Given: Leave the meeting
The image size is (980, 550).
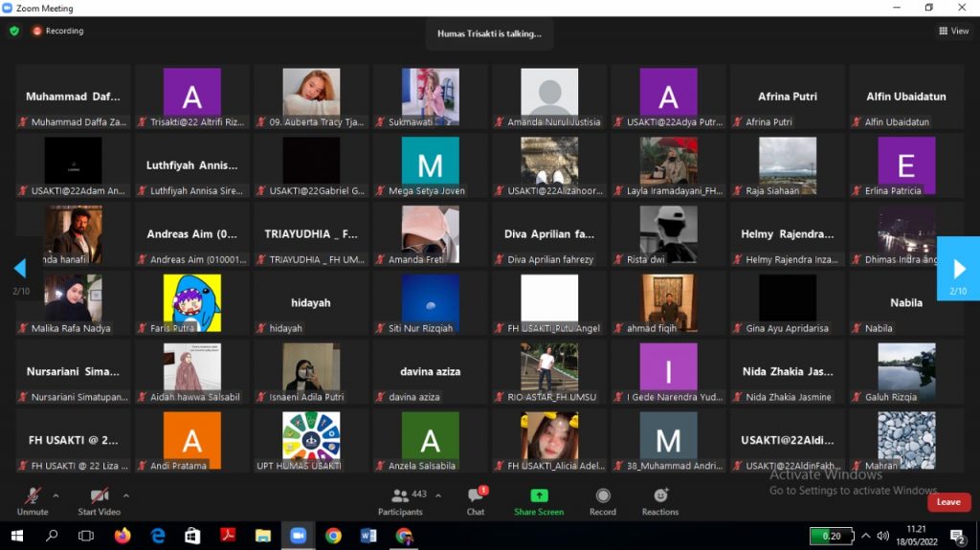Looking at the screenshot, I should 948,502.
